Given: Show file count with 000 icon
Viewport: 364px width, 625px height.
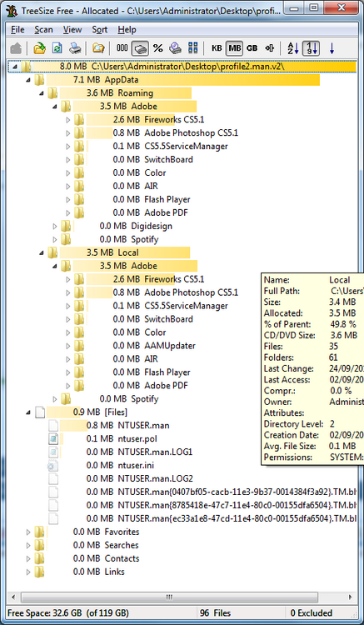Looking at the screenshot, I should tap(122, 48).
